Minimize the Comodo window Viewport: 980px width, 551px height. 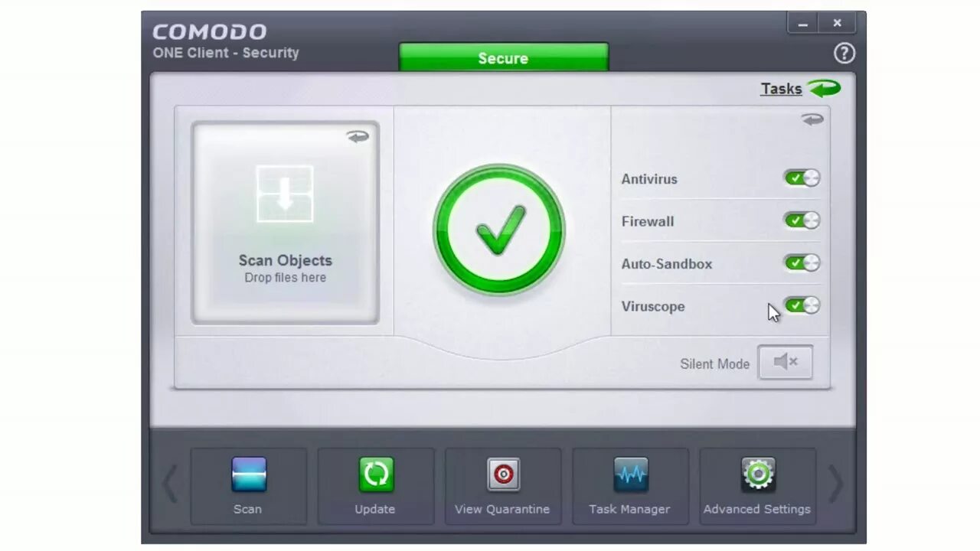point(802,24)
